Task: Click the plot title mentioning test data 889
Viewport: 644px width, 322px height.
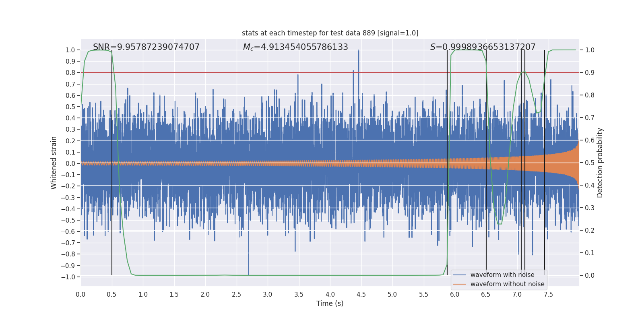Action: tap(330, 33)
